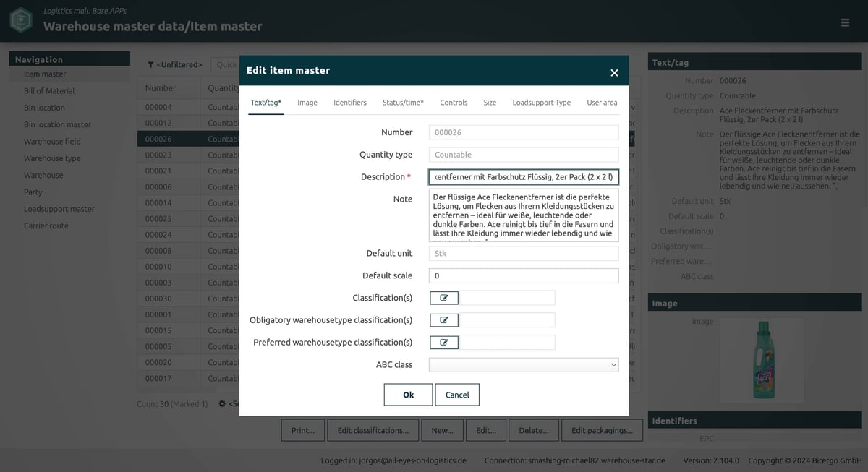Select table row 000023
The height and width of the screenshot is (472, 868).
point(188,155)
